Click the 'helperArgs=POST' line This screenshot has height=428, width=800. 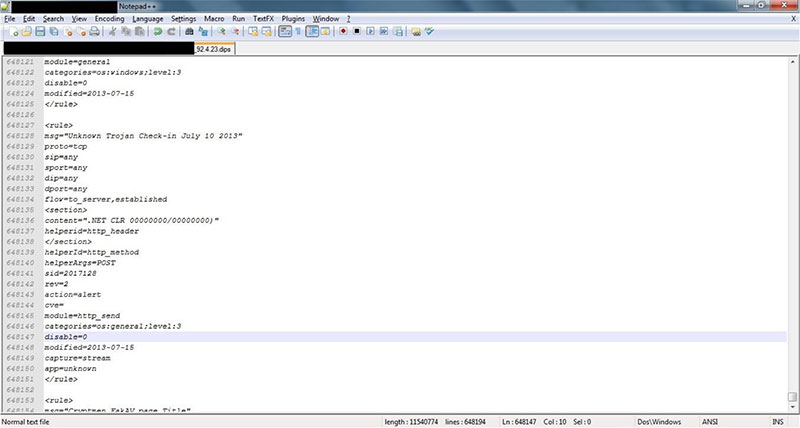80,263
